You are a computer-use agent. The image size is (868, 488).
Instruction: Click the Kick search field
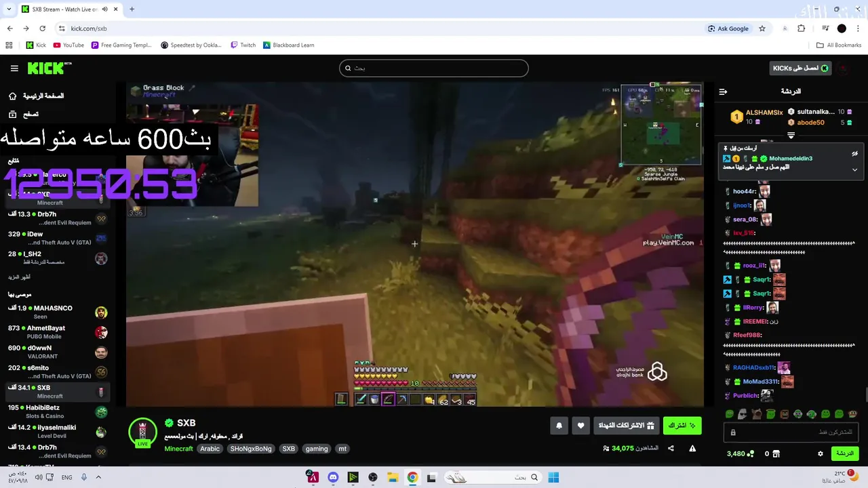coord(434,68)
